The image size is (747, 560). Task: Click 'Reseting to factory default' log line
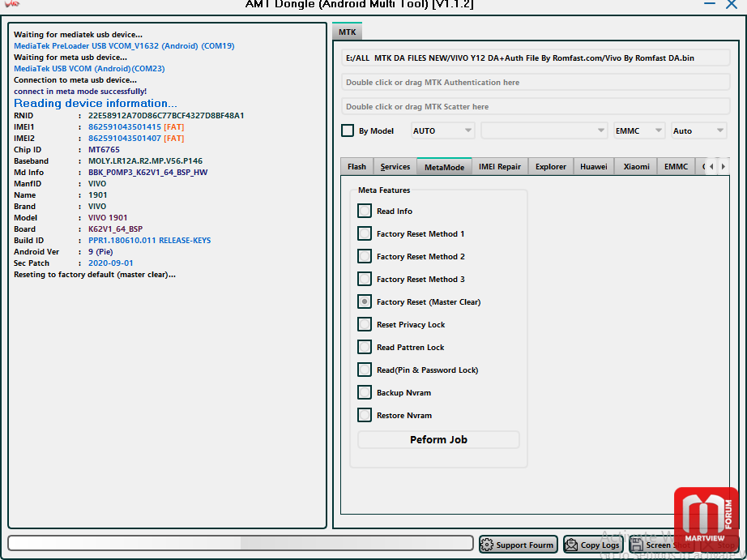click(x=94, y=275)
